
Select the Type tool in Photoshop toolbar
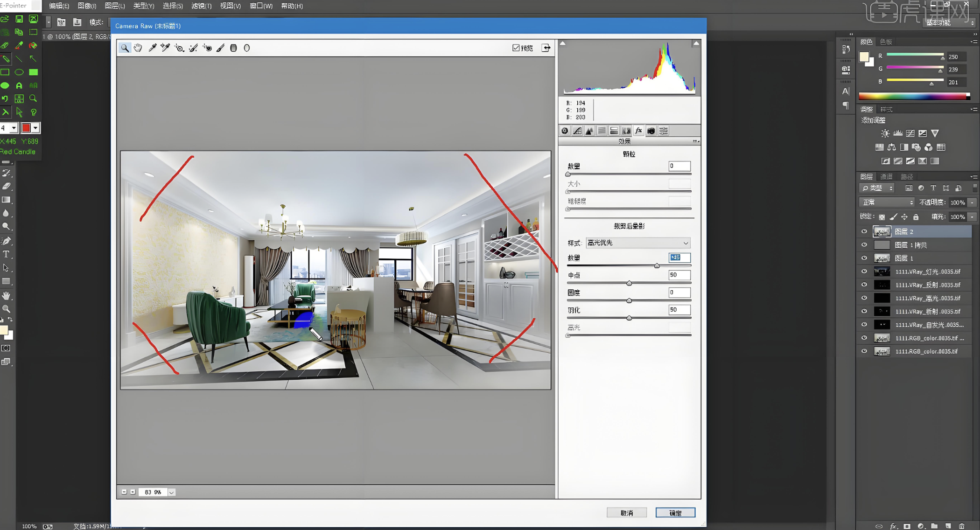coord(6,254)
